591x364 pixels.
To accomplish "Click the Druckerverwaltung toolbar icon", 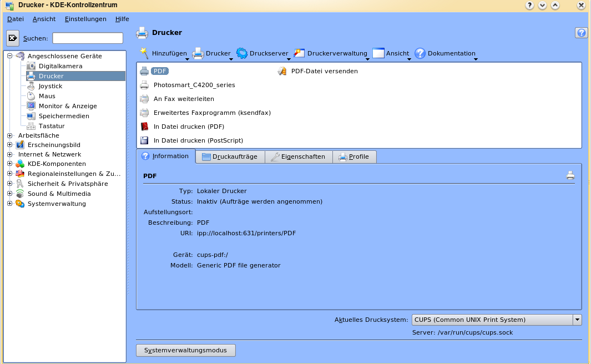I will pos(299,53).
